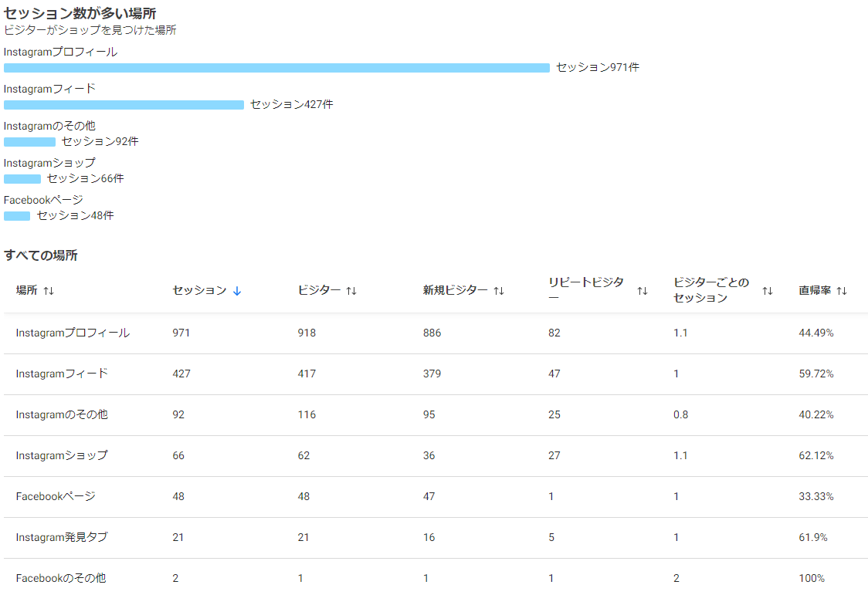The height and width of the screenshot is (595, 868).
Task: Click the Instagramショップ session bar
Action: (x=22, y=179)
